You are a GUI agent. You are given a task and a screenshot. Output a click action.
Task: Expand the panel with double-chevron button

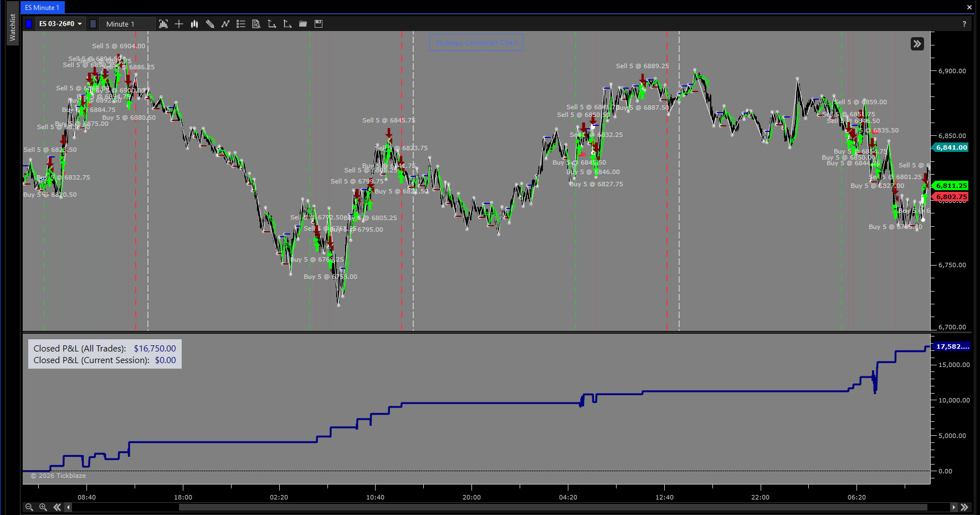917,44
